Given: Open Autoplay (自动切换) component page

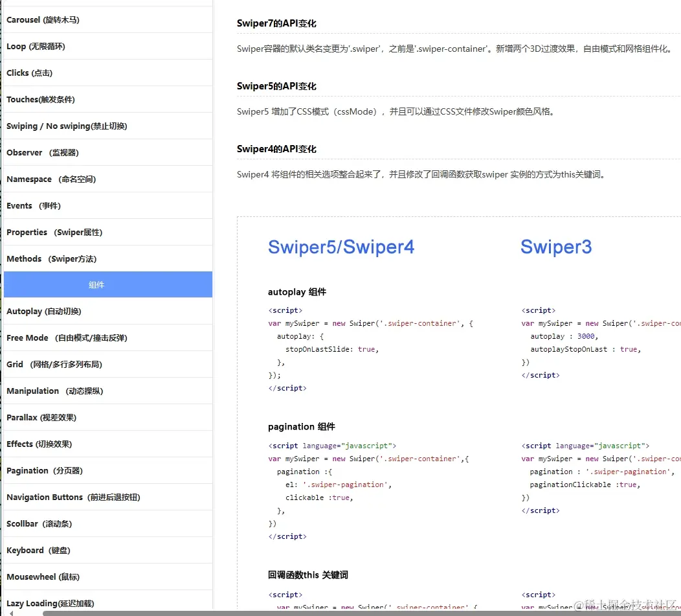Looking at the screenshot, I should [x=107, y=311].
